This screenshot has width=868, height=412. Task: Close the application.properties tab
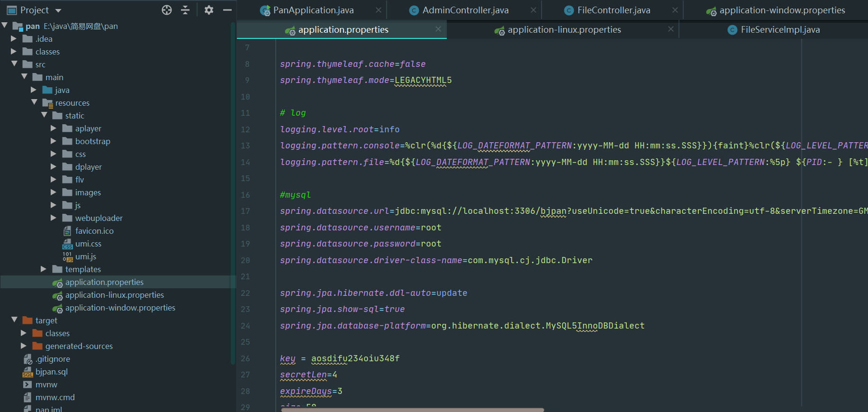(x=438, y=29)
